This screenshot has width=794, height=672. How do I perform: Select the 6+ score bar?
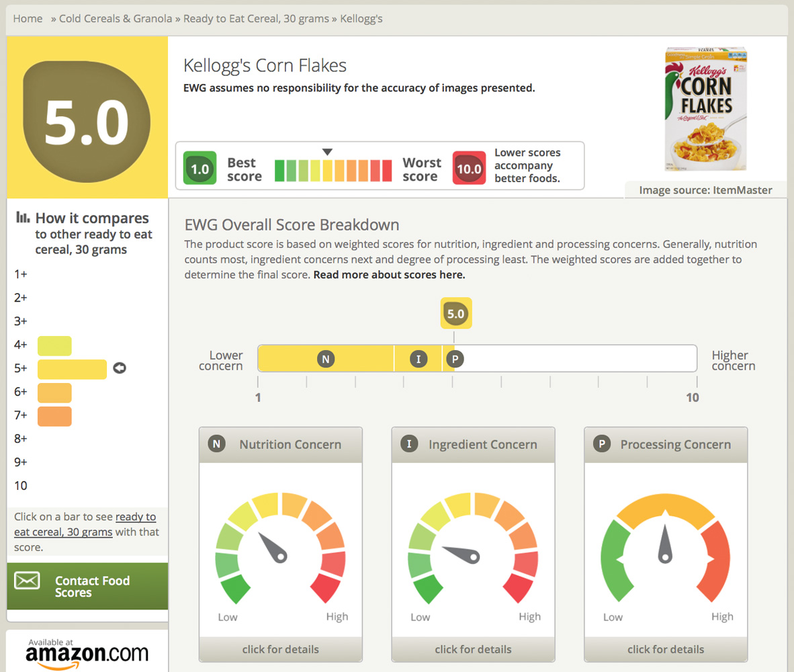click(54, 392)
